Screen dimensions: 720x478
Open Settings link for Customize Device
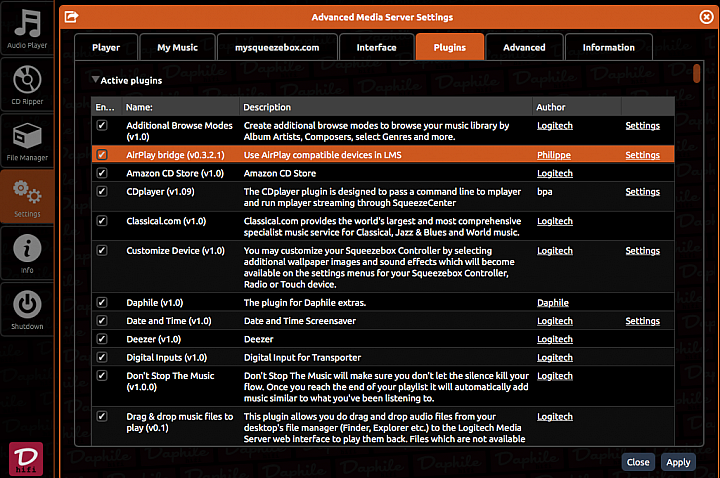click(642, 251)
